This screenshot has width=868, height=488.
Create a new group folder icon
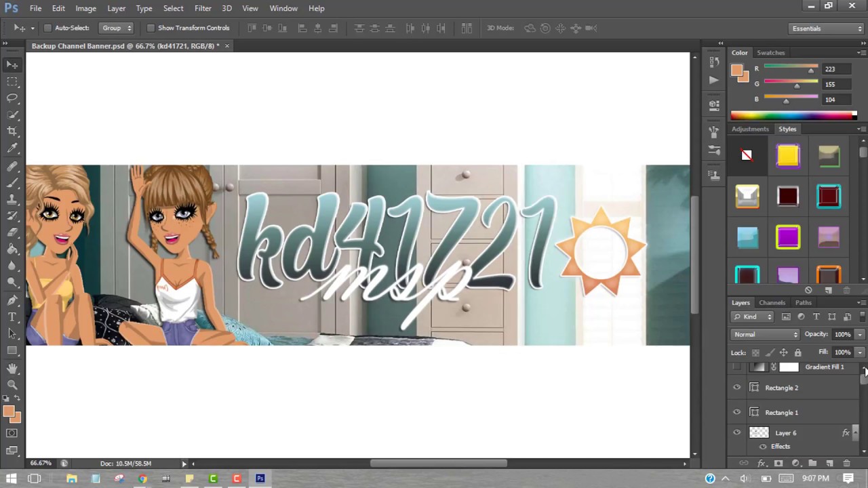[x=812, y=464]
